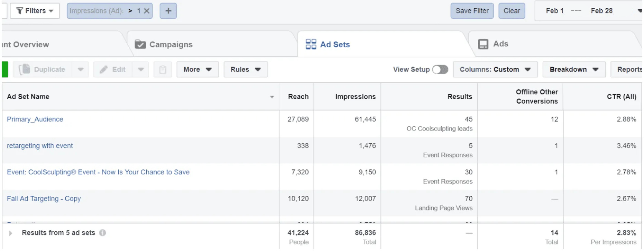Select the 2.88% CTR value

click(626, 119)
